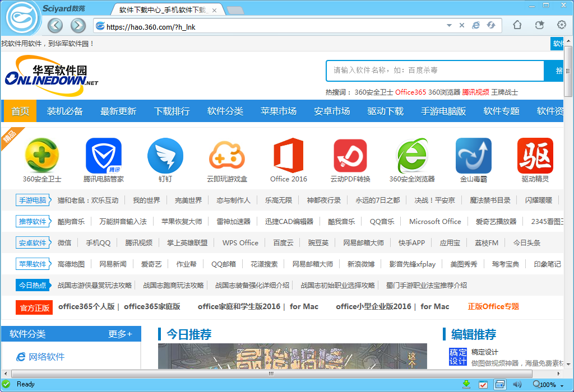
Task: Open 稿定设计 editor recommendation
Action: click(485, 352)
